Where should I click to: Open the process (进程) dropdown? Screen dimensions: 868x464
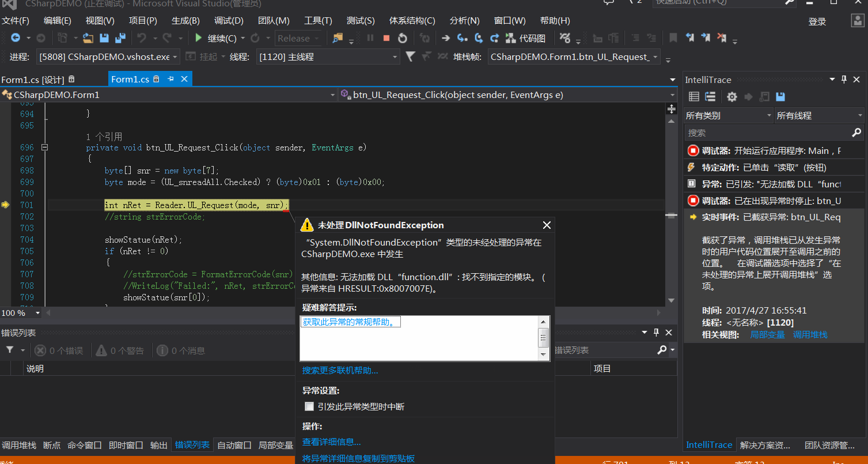click(109, 56)
